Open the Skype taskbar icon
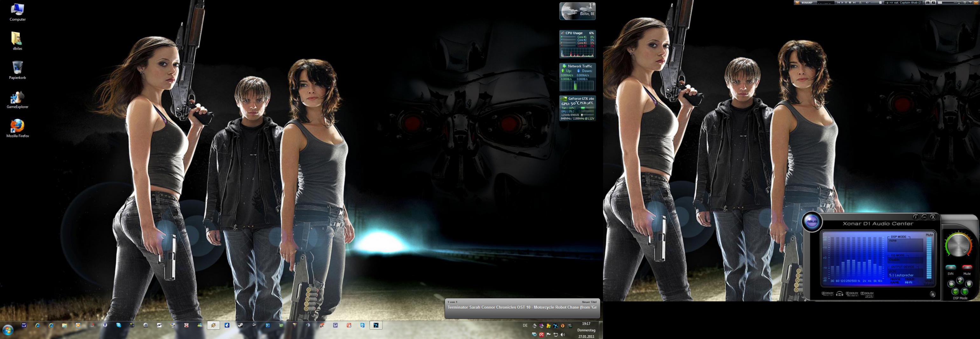Screen dimensions: 980x339 [119, 325]
